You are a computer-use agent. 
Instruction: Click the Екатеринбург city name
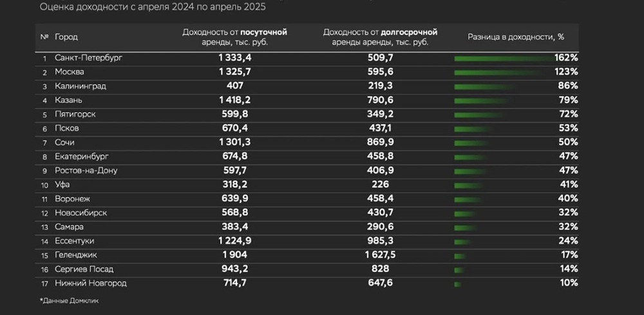(x=82, y=157)
